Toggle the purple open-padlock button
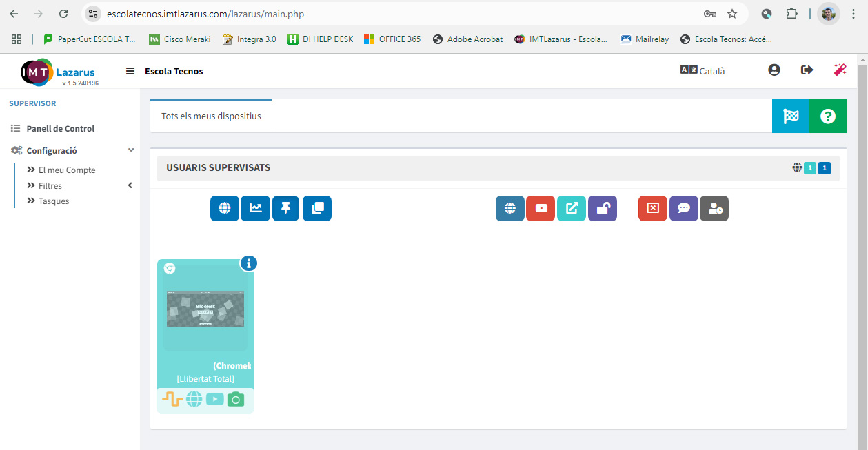The width and height of the screenshot is (868, 450). click(x=603, y=208)
